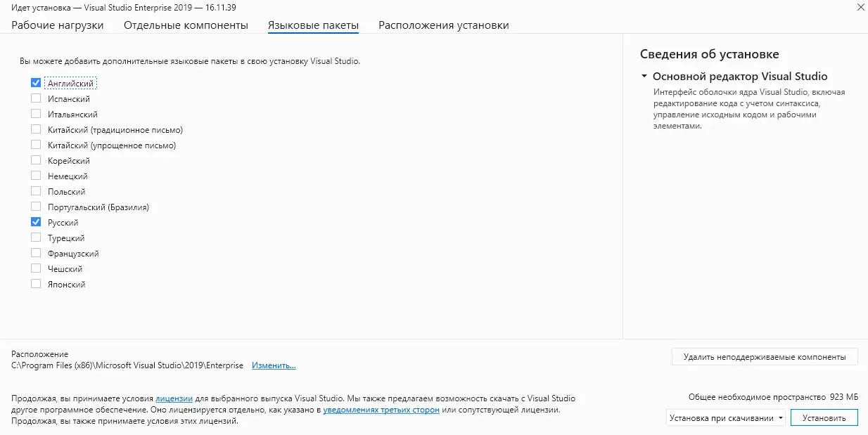Click the Установить button
Image resolution: width=868 pixels, height=435 pixels.
click(824, 418)
